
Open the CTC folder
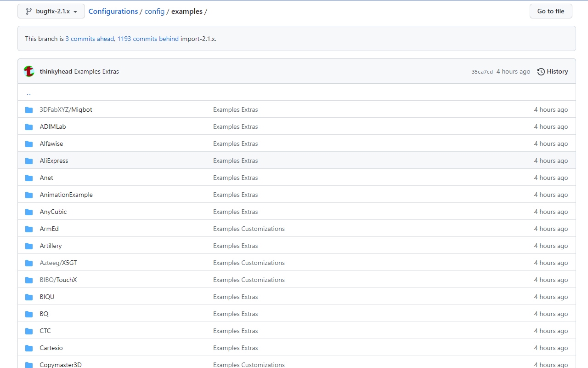[x=45, y=331]
